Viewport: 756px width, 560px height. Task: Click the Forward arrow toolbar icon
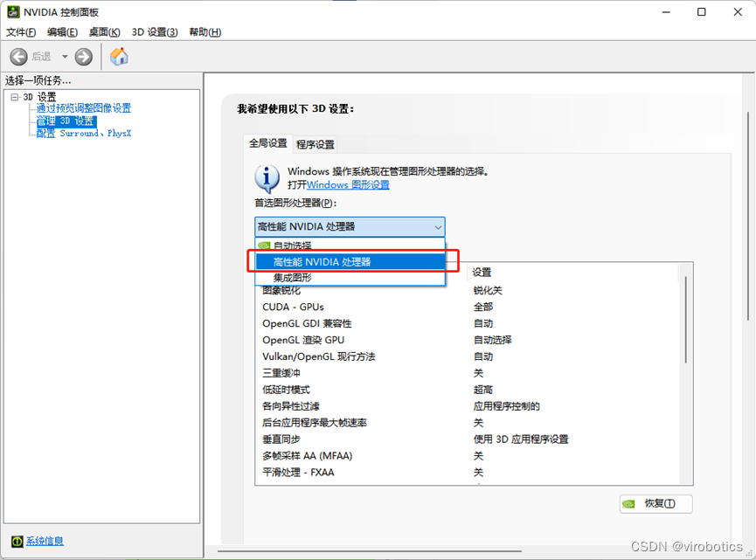tap(83, 57)
